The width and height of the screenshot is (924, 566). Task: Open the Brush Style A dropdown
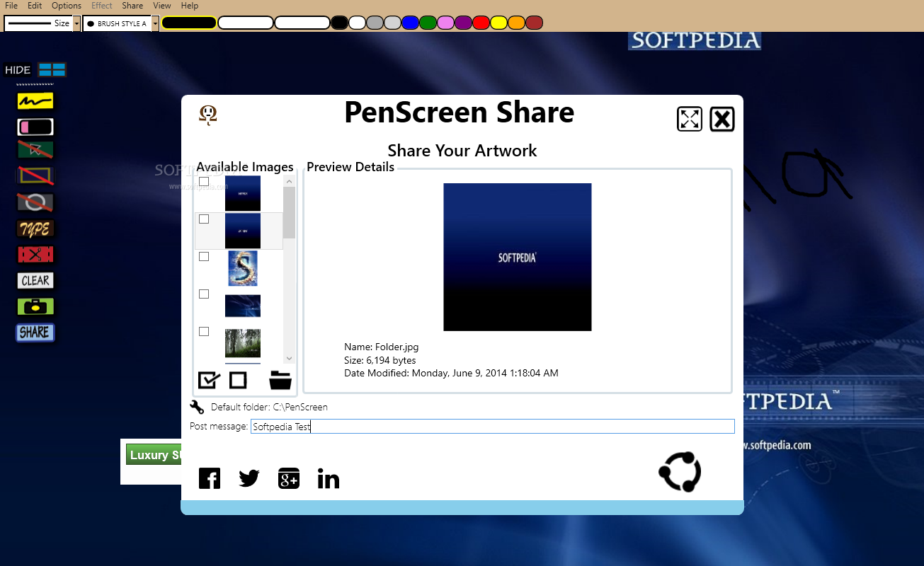click(155, 23)
